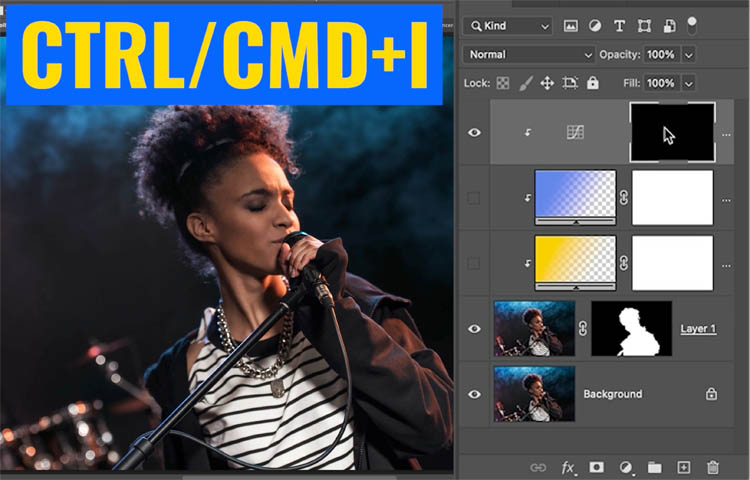
Task: Filter layers by adjustment layer icon
Action: pyautogui.click(x=595, y=26)
